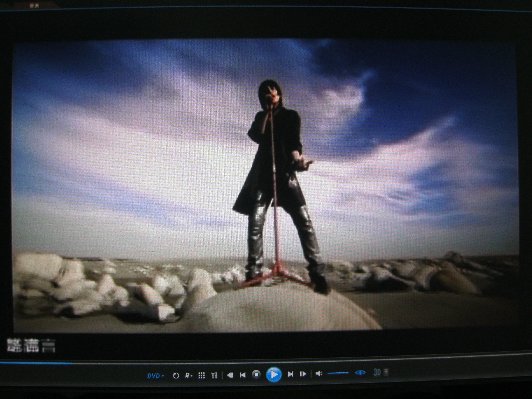Skip to the previous chapter
This screenshot has width=532, height=399.
[x=243, y=375]
